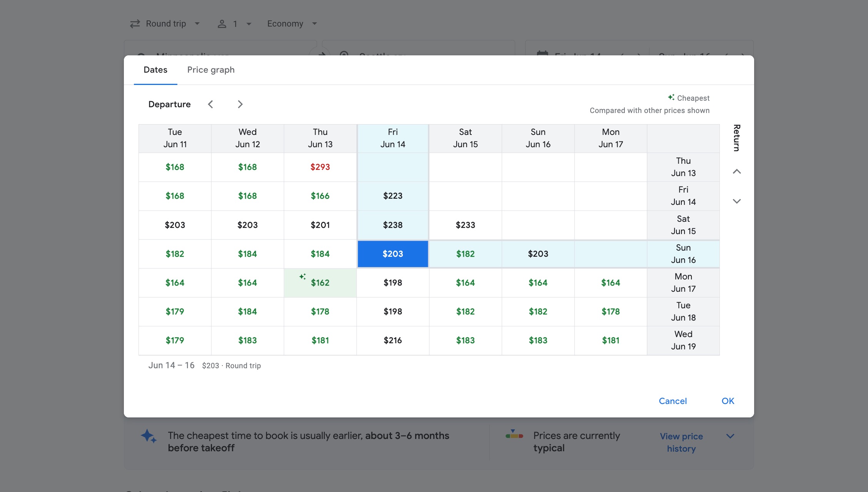Select the red $293 fare
The image size is (868, 492).
[320, 167]
